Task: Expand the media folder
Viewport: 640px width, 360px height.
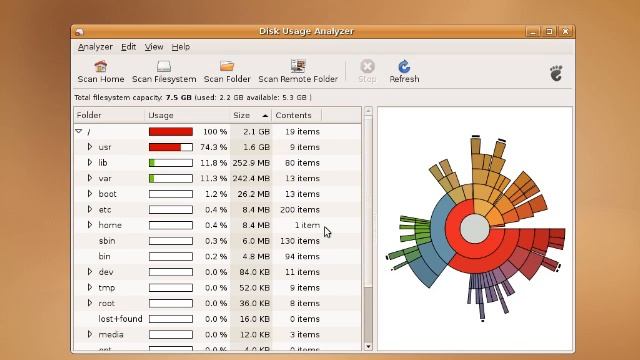Action: pos(90,334)
